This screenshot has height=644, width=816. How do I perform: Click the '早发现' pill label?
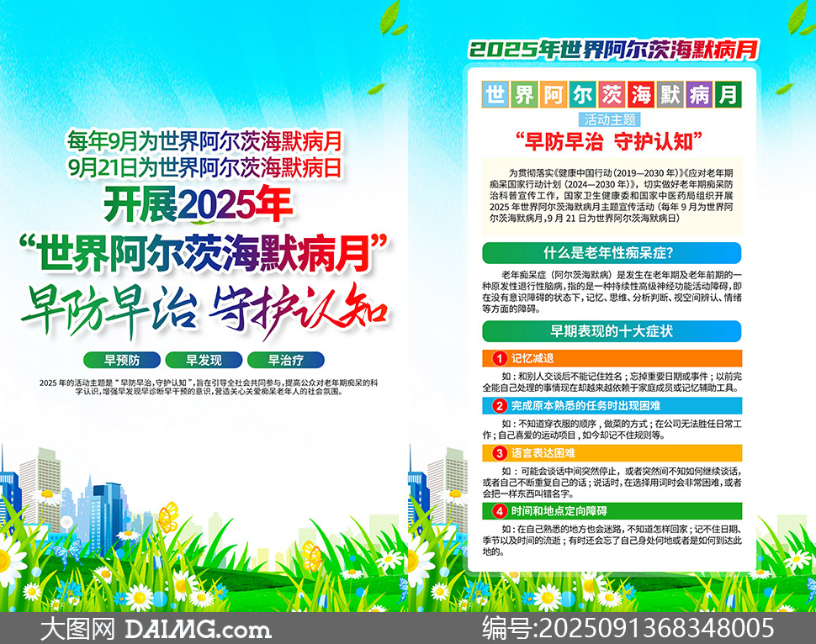coord(204,360)
